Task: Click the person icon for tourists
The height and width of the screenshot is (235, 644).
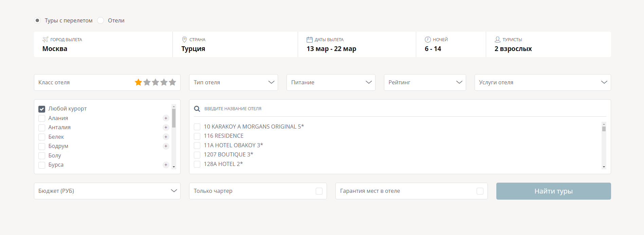Action: (x=497, y=39)
